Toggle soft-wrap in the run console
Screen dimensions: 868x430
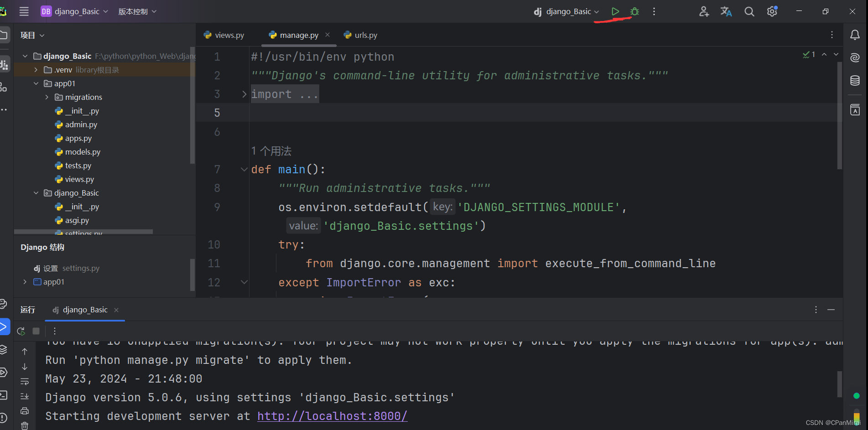pos(25,381)
